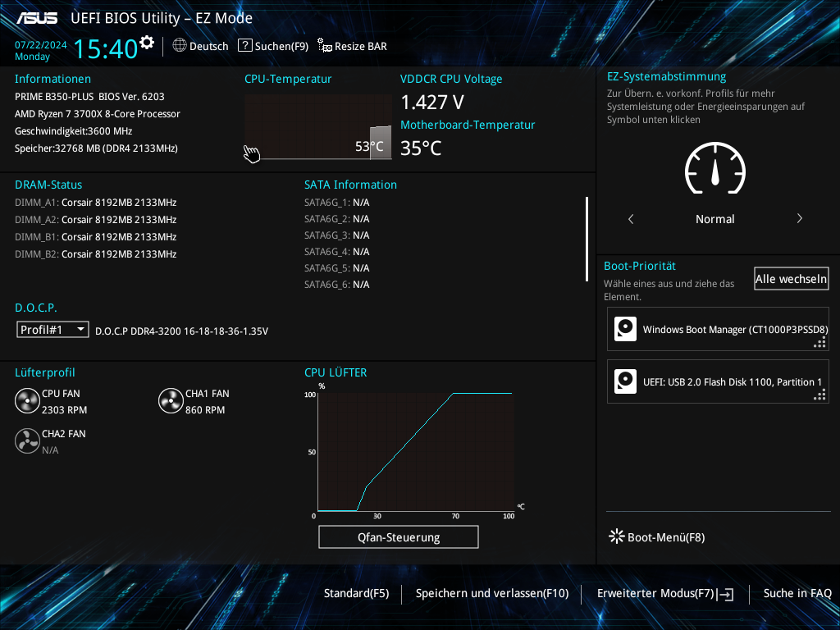Click the 1.427 V voltage value

point(432,102)
